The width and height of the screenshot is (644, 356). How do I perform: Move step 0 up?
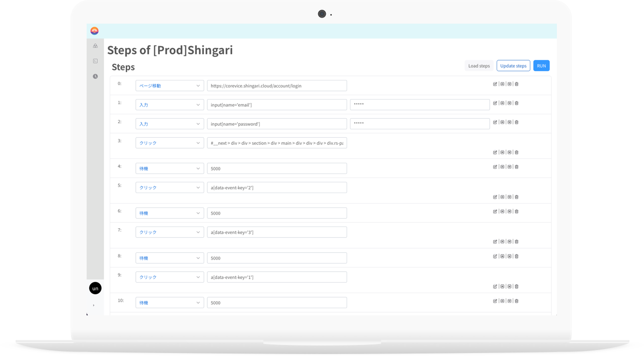coord(502,84)
